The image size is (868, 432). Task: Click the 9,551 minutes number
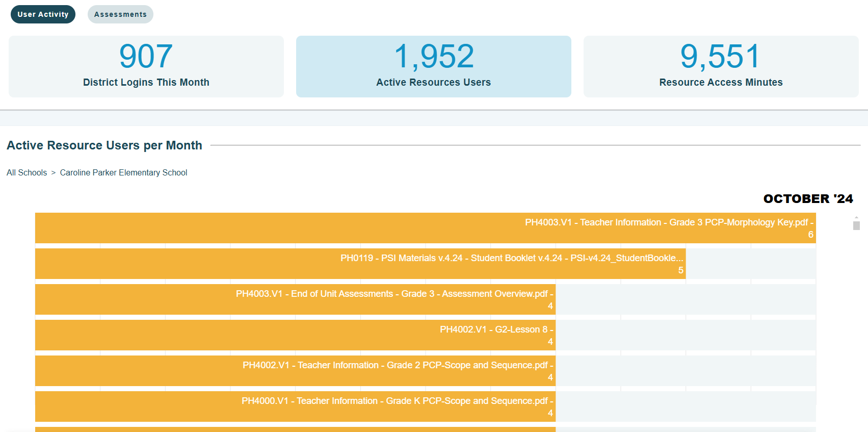[720, 56]
